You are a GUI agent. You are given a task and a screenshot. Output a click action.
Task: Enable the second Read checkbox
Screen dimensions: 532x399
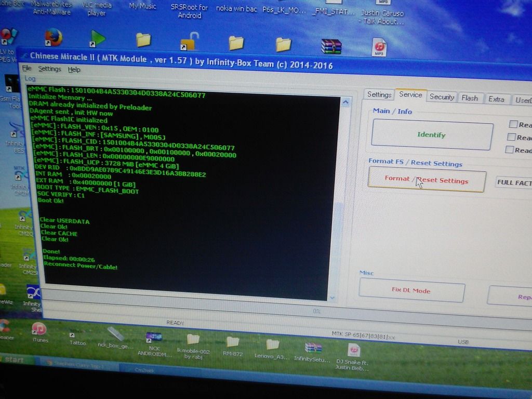click(x=511, y=137)
